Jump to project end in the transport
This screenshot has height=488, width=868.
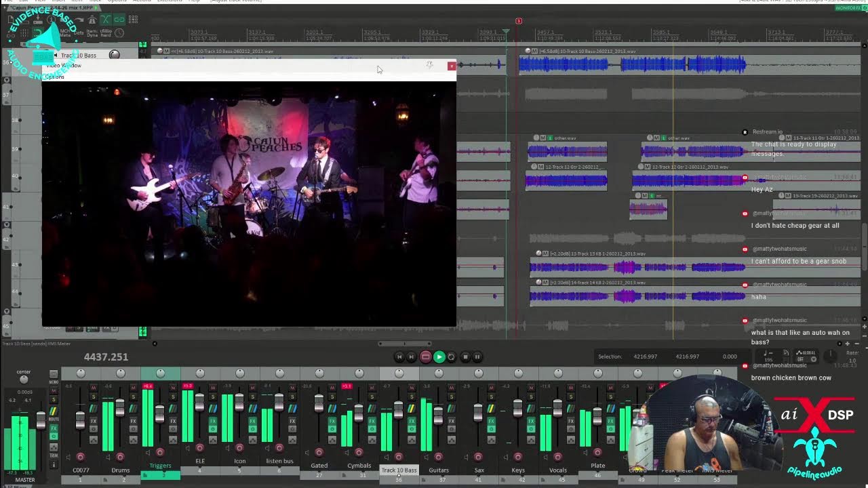click(x=411, y=357)
